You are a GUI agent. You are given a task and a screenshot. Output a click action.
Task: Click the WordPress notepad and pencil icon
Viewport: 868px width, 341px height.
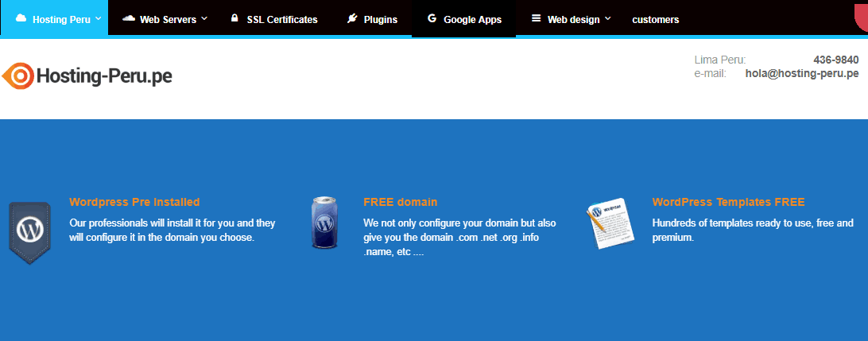point(610,223)
